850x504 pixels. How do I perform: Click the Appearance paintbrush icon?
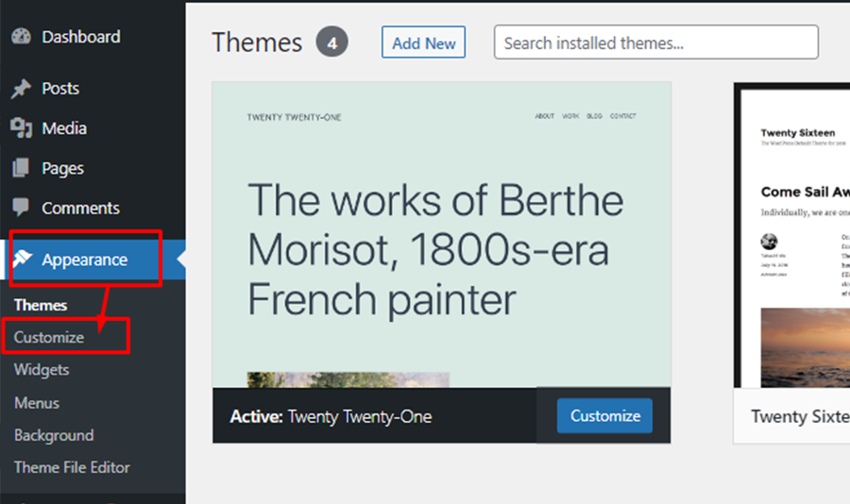[23, 259]
